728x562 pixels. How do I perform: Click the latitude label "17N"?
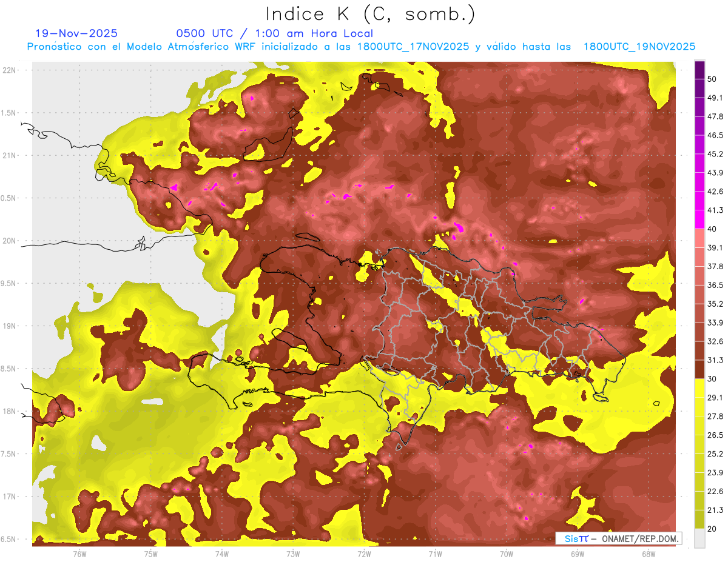coord(8,497)
